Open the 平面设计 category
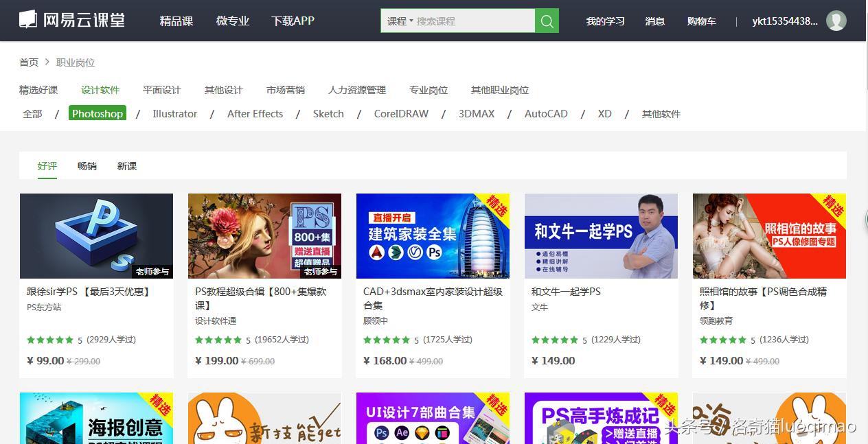 pyautogui.click(x=161, y=89)
